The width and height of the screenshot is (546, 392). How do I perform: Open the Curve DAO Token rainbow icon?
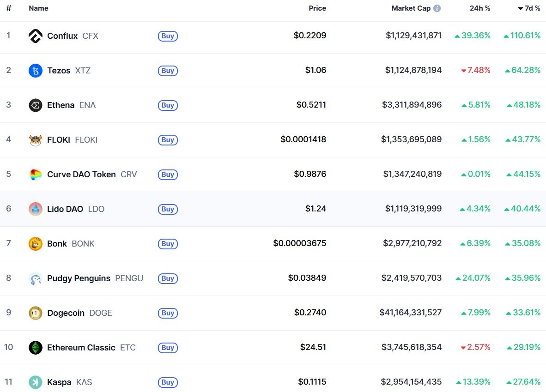pos(35,175)
